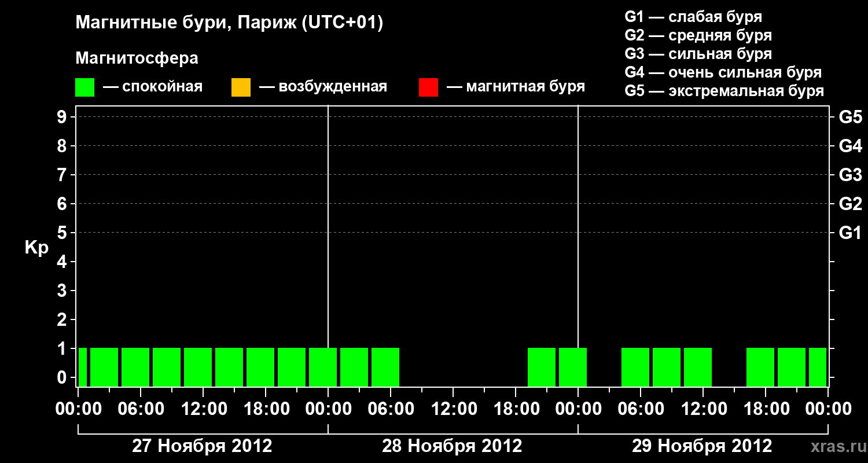Click the 00:00 label starting 29 November

pyautogui.click(x=578, y=409)
